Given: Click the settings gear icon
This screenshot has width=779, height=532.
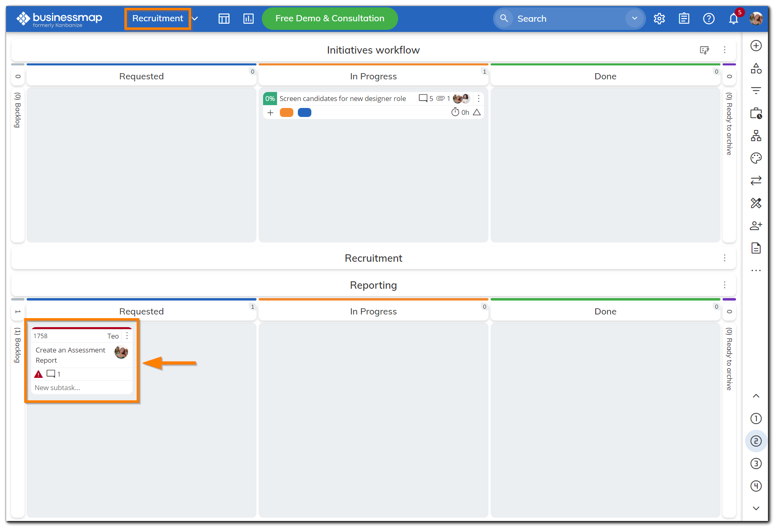Looking at the screenshot, I should 659,18.
